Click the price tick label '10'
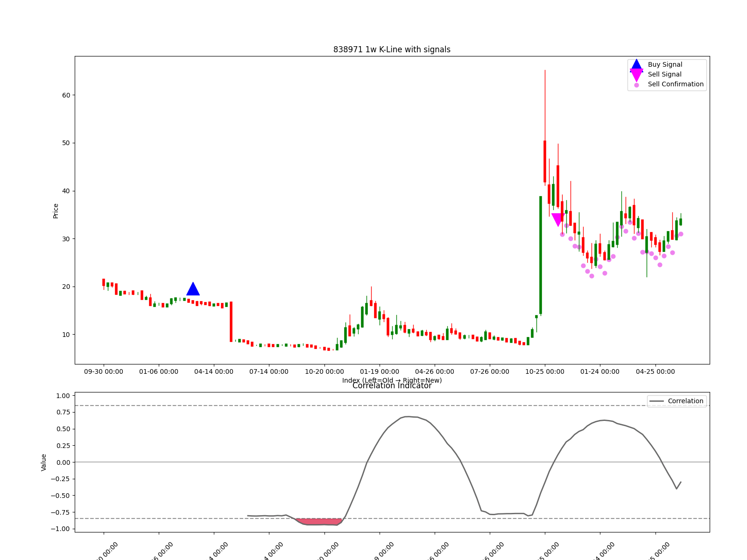The image size is (747, 560). [x=66, y=335]
